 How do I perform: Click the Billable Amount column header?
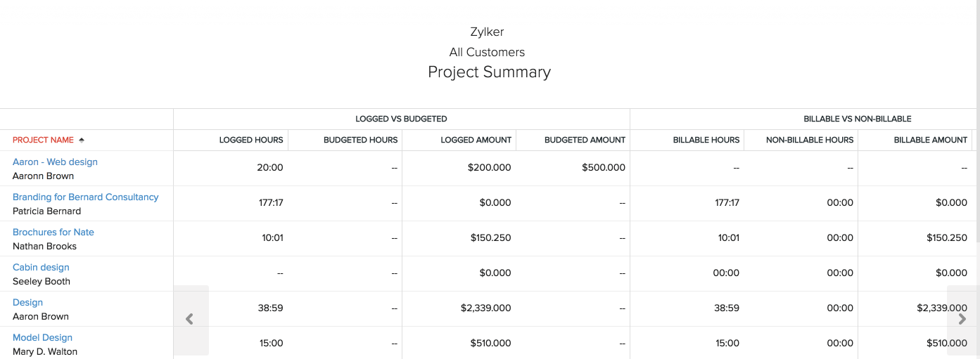pyautogui.click(x=930, y=140)
